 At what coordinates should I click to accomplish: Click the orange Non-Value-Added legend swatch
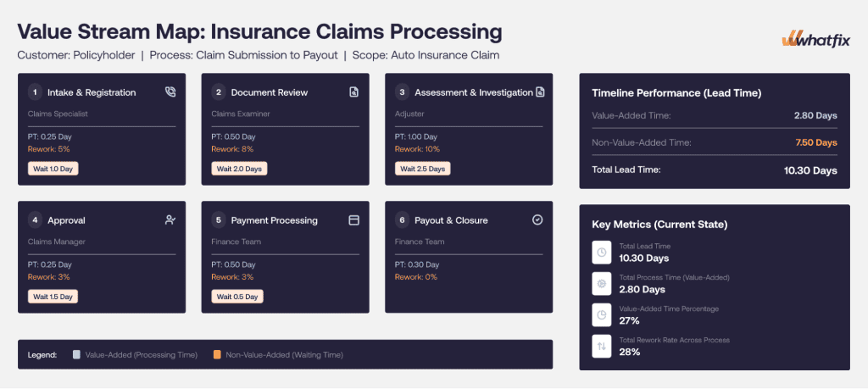217,355
